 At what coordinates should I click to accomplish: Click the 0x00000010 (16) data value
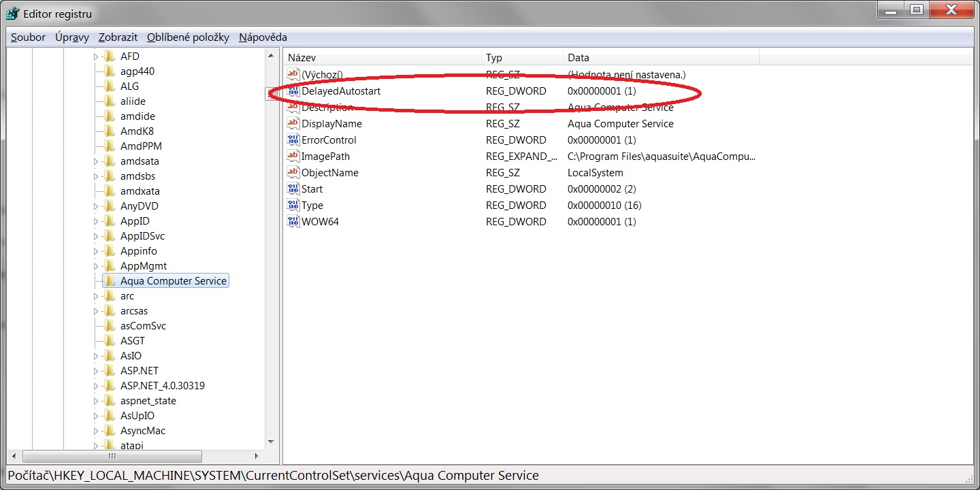604,206
